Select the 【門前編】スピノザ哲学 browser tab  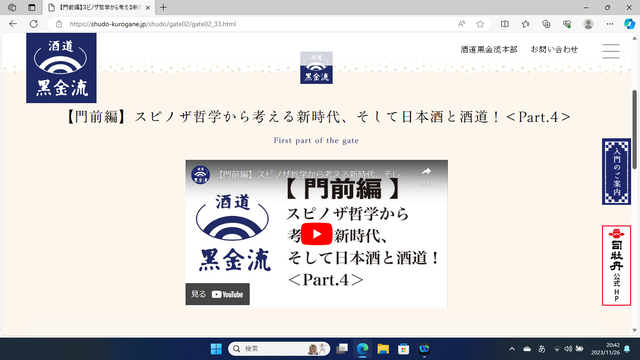point(98,7)
